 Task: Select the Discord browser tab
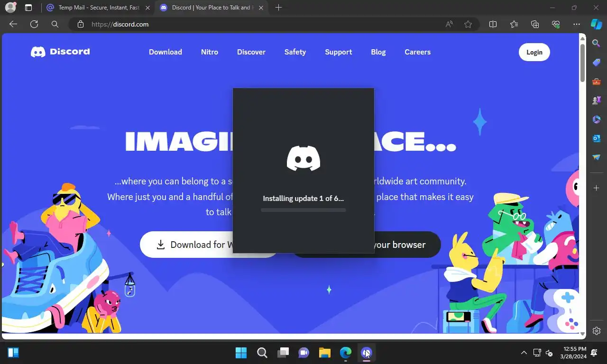click(x=211, y=8)
